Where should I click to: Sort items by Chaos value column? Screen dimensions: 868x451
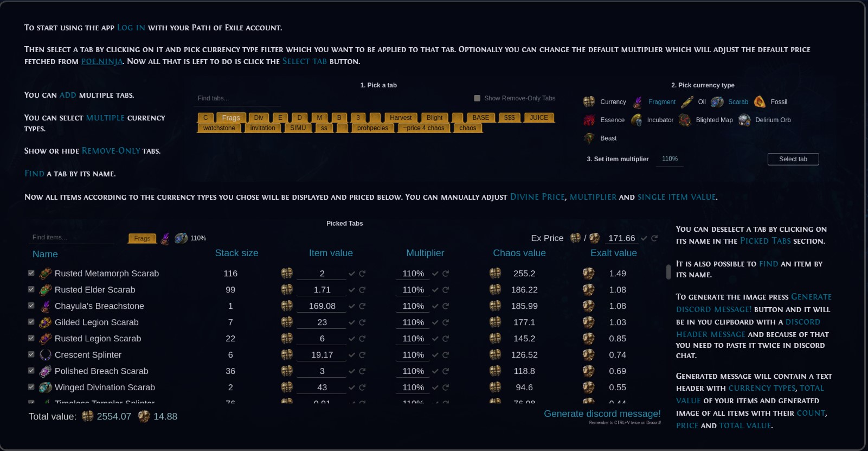point(519,253)
